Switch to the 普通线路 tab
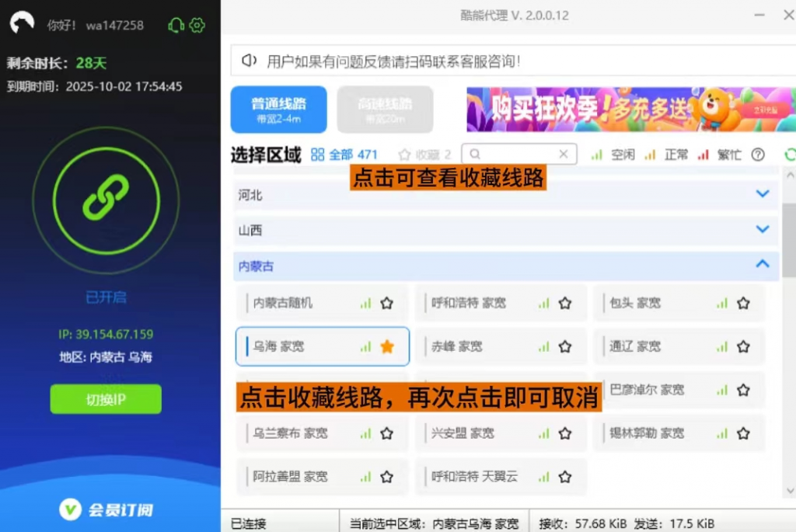The image size is (796, 532). click(279, 110)
